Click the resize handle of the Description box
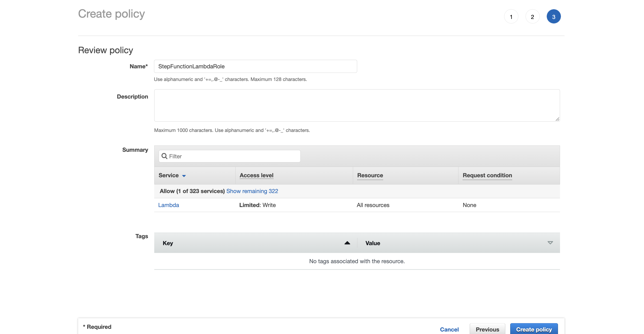 coord(558,120)
